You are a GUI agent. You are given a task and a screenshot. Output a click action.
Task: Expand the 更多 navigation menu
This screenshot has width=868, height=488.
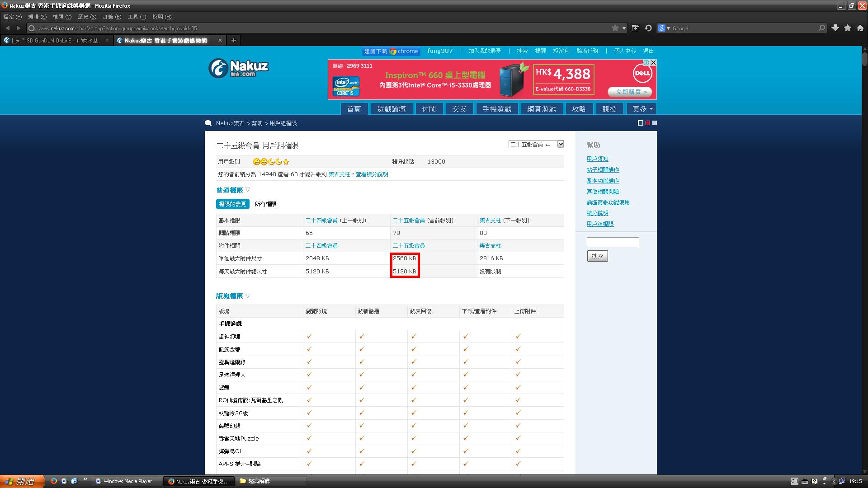[642, 109]
